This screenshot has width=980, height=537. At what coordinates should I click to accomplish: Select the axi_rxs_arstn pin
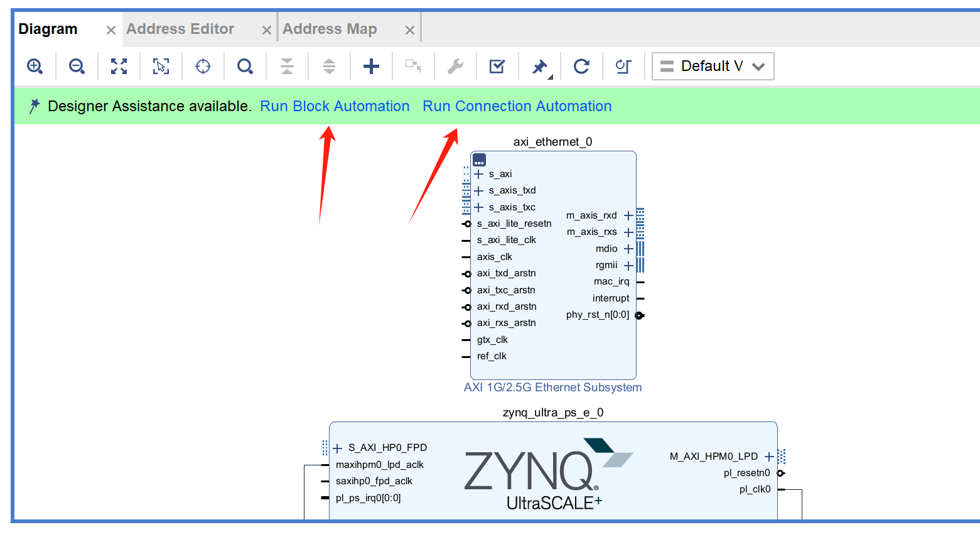[506, 323]
